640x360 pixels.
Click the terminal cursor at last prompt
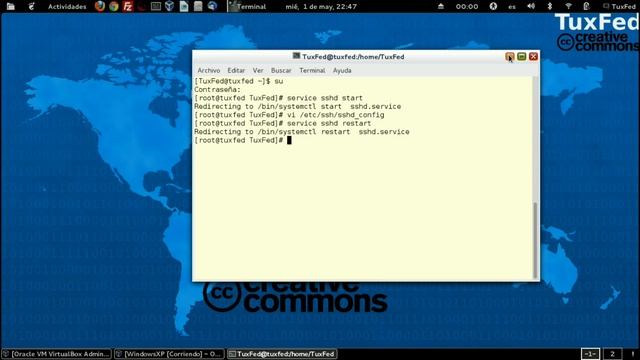[289, 140]
